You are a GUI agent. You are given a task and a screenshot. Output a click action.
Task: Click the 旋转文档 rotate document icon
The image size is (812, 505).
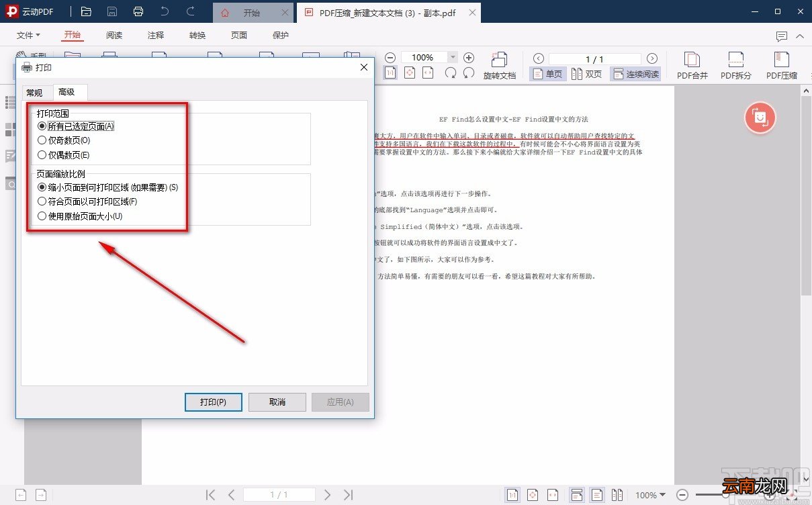click(x=500, y=66)
